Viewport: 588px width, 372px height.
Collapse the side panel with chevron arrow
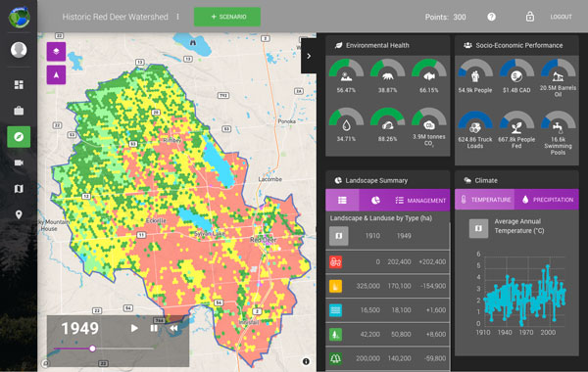point(309,56)
